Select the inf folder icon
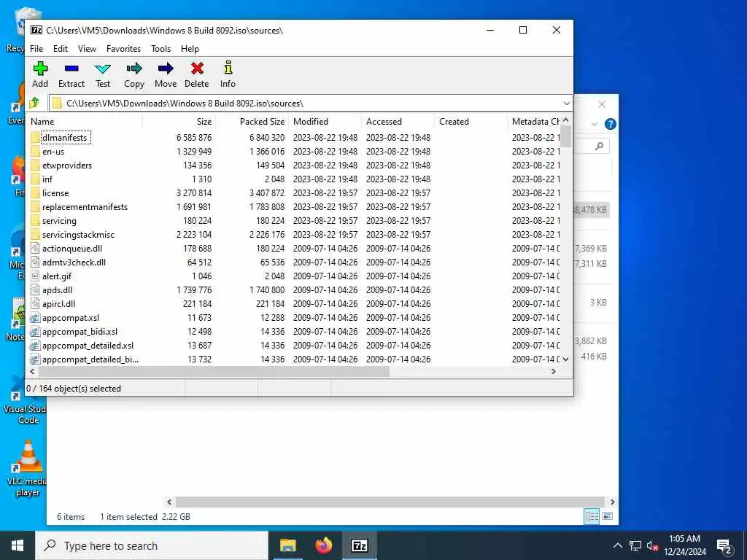The height and width of the screenshot is (560, 747). (35, 179)
